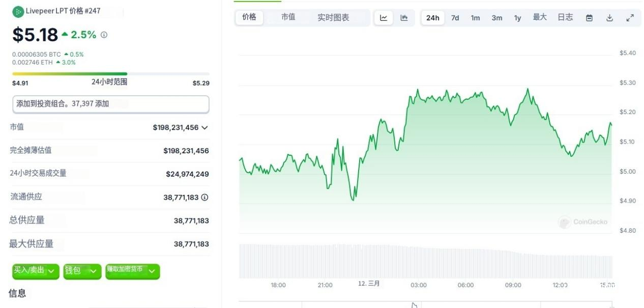644x308 pixels.
Task: Expand the chart to fullscreen
Action: 630,18
